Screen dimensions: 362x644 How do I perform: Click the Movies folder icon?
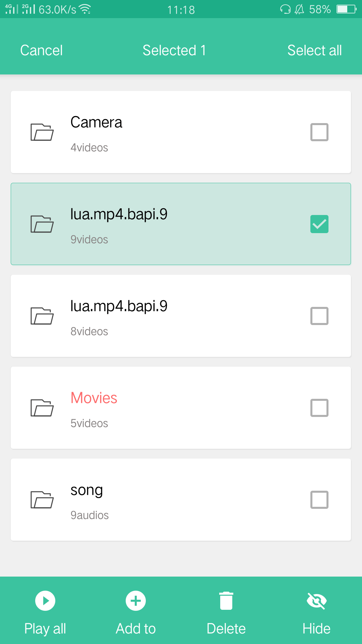point(42,408)
